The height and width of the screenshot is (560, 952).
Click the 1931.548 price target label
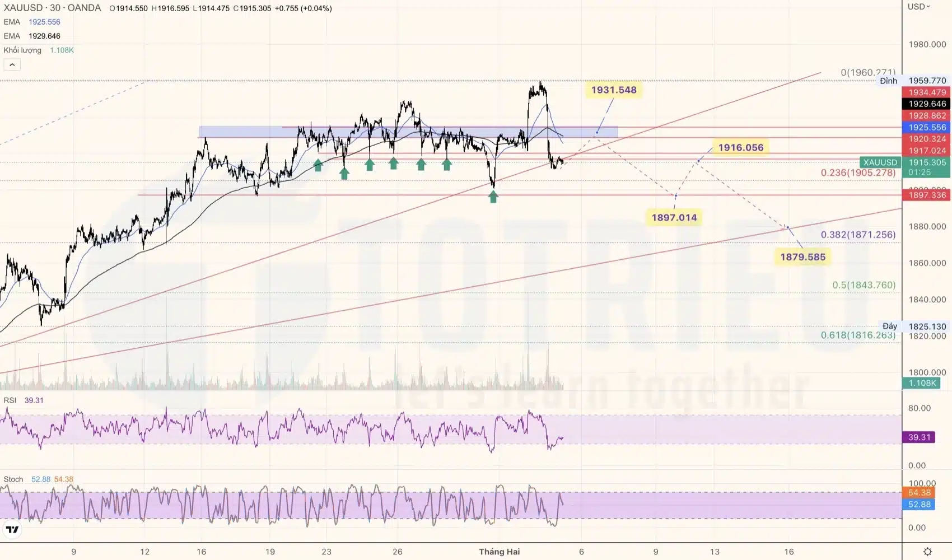[x=614, y=90]
